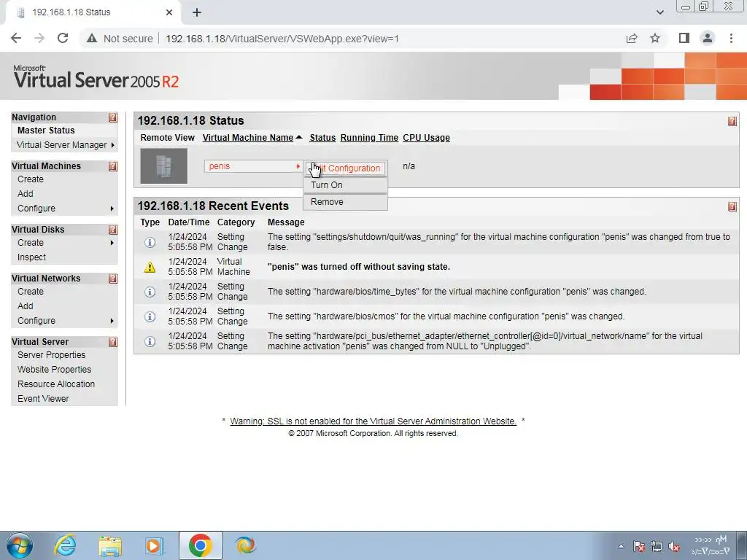Image resolution: width=747 pixels, height=560 pixels.
Task: Sort by Virtual Machine Name column
Action: (x=248, y=138)
